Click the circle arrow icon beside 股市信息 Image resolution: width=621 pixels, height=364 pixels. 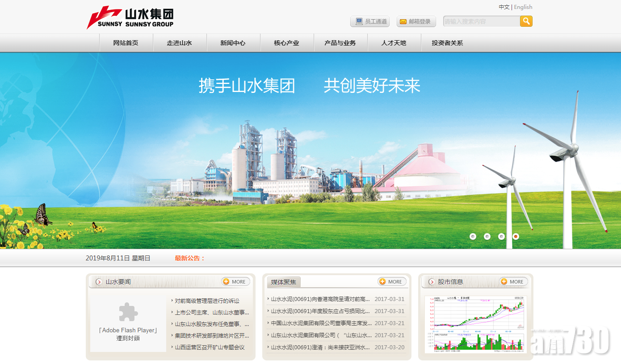point(432,281)
